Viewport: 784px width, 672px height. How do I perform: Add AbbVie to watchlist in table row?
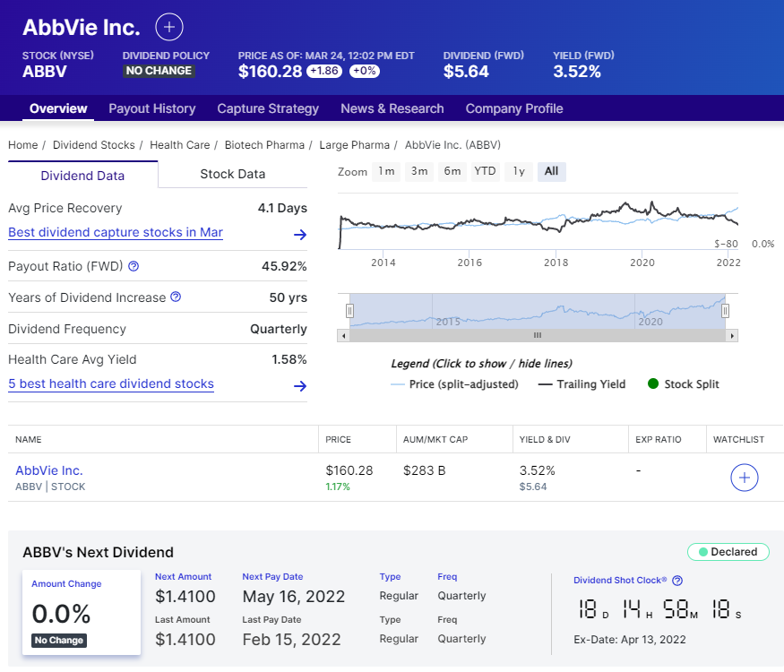coord(744,478)
